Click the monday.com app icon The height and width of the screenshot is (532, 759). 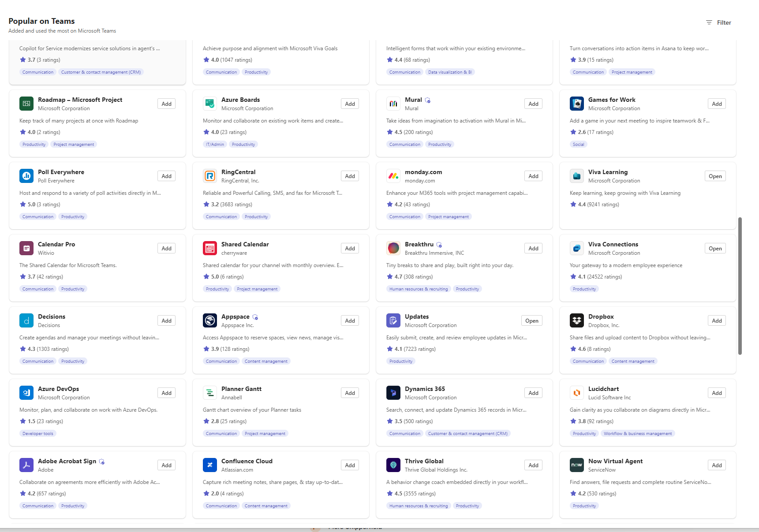tap(393, 176)
